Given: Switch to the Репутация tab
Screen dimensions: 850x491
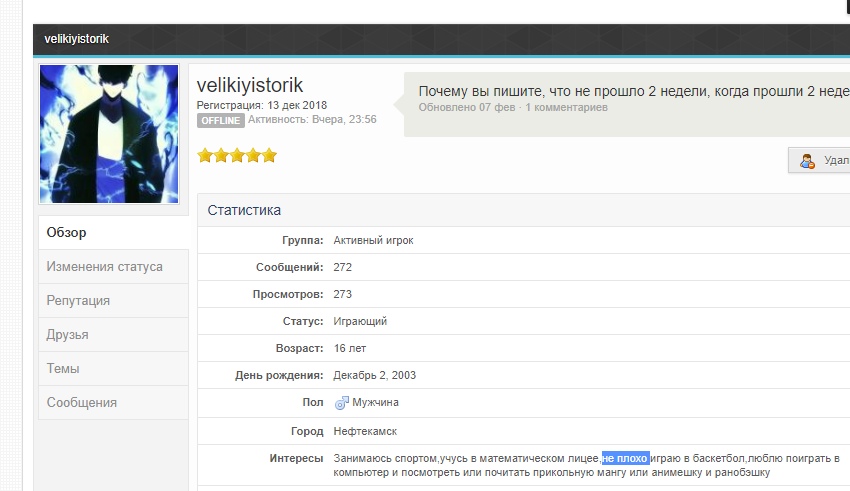Looking at the screenshot, I should 113,301.
